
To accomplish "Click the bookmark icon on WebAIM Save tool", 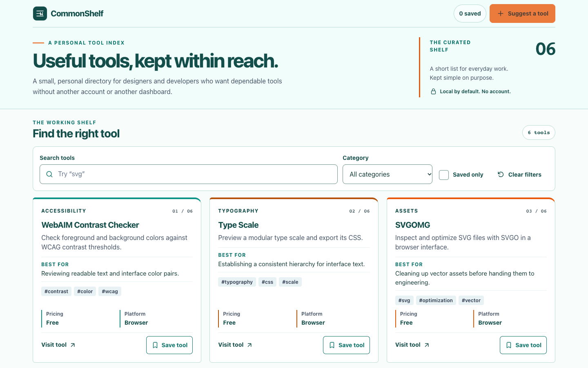I will pos(155,345).
